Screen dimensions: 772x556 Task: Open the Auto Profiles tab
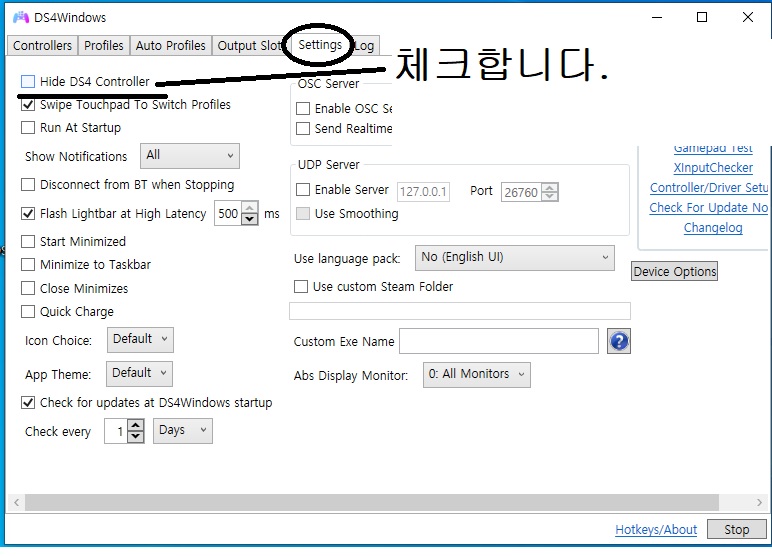pyautogui.click(x=170, y=45)
